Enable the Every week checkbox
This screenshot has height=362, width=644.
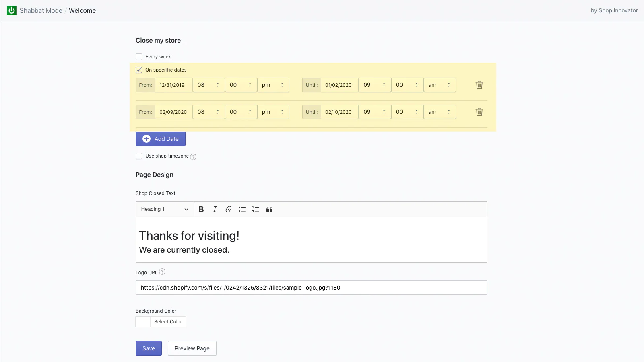[x=139, y=57]
